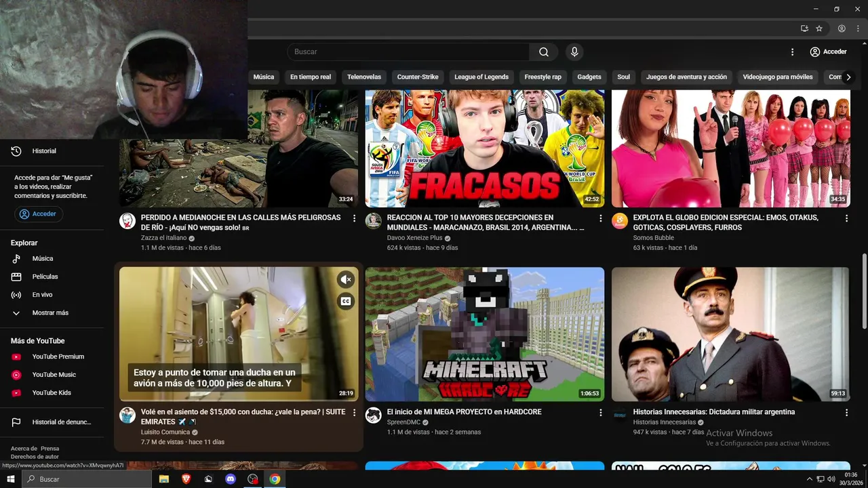The height and width of the screenshot is (488, 868).
Task: Select the Counter-Strike chip
Action: click(x=418, y=77)
